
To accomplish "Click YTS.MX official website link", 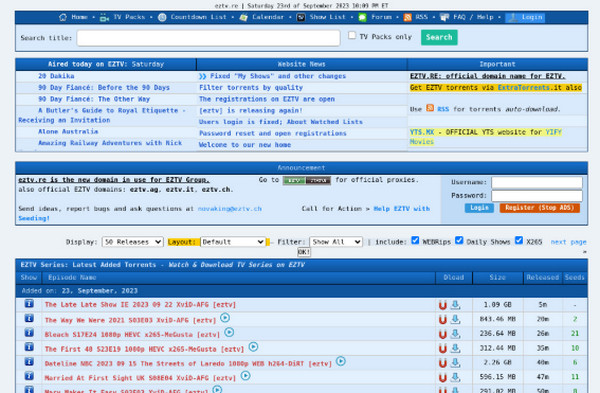I will point(422,132).
